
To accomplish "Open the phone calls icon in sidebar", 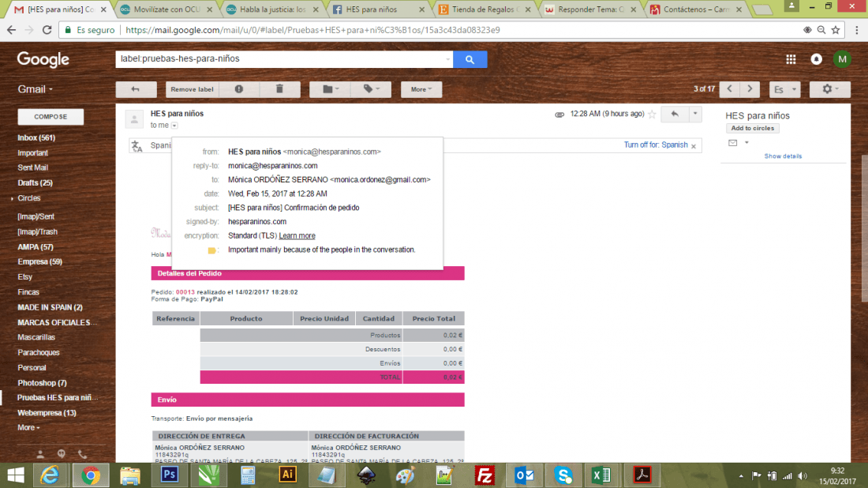I will pyautogui.click(x=83, y=454).
